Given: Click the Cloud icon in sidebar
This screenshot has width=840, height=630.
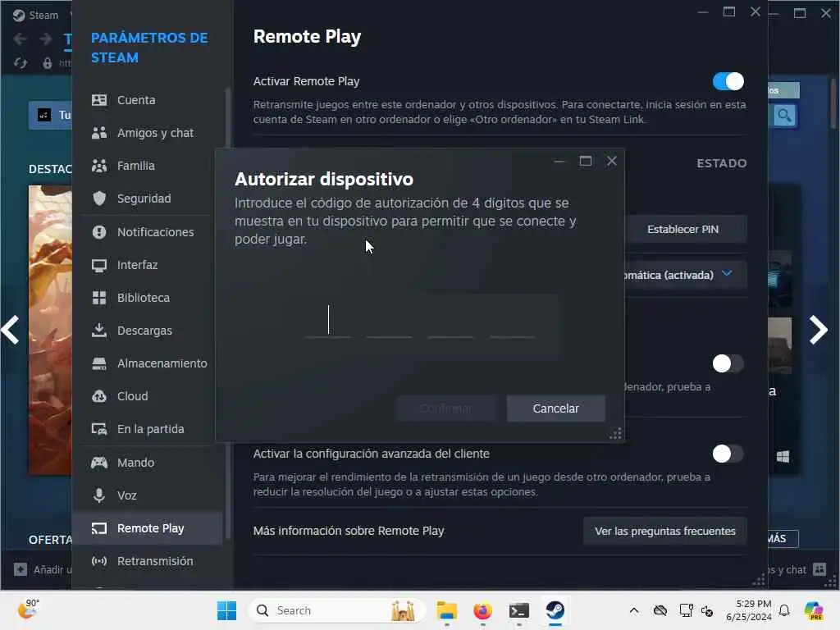Looking at the screenshot, I should (x=99, y=396).
